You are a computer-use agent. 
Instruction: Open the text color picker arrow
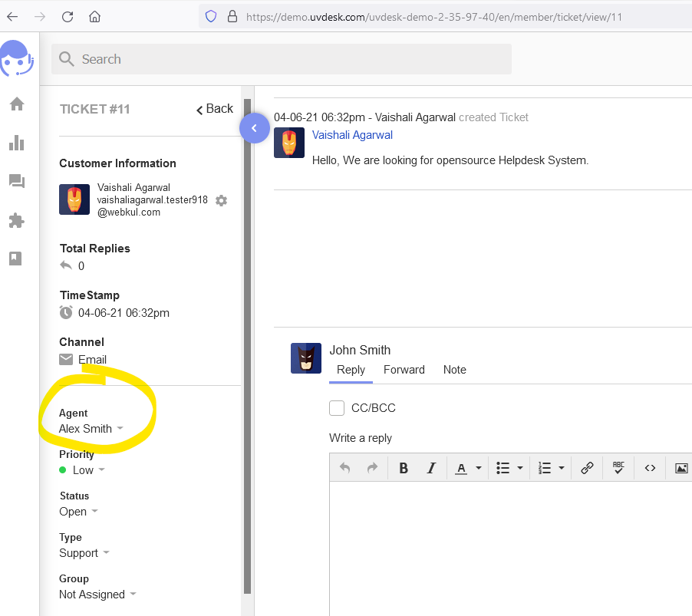[479, 468]
